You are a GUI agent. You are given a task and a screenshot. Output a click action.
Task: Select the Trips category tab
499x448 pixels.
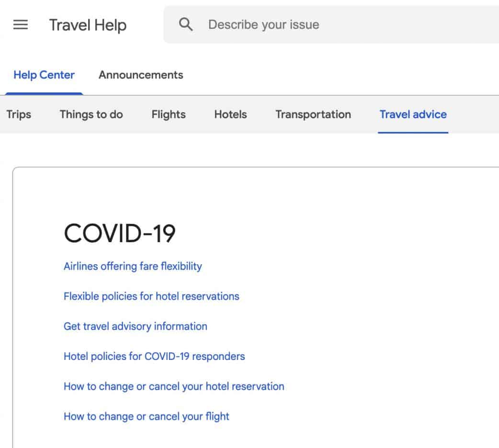(19, 114)
